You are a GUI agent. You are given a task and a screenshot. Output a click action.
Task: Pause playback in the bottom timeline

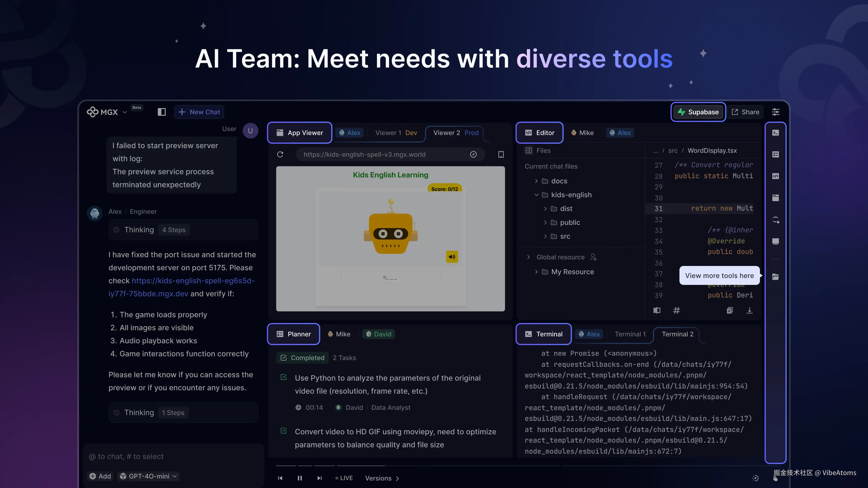(x=300, y=478)
